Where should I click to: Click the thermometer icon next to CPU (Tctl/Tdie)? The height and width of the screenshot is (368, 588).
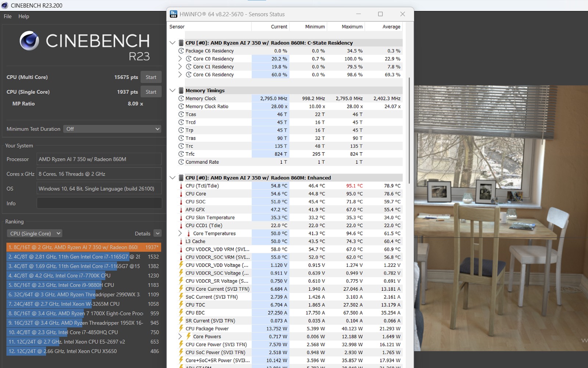tap(181, 186)
